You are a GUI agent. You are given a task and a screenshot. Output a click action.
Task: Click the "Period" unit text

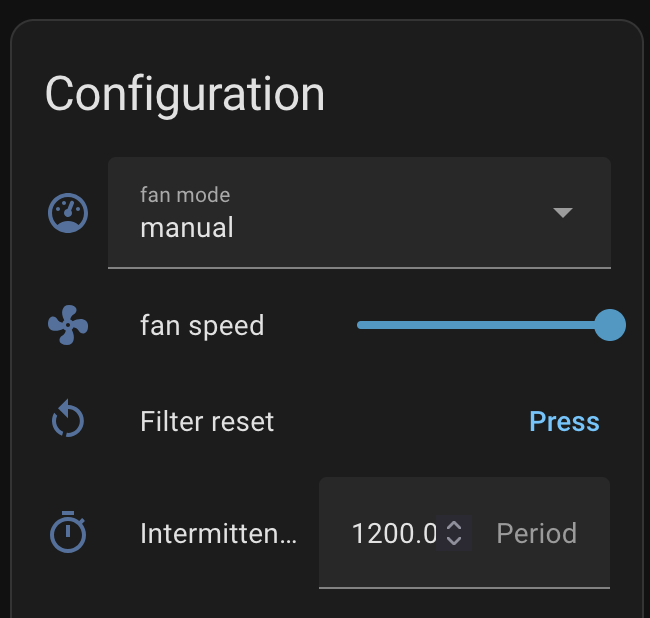pyautogui.click(x=537, y=533)
